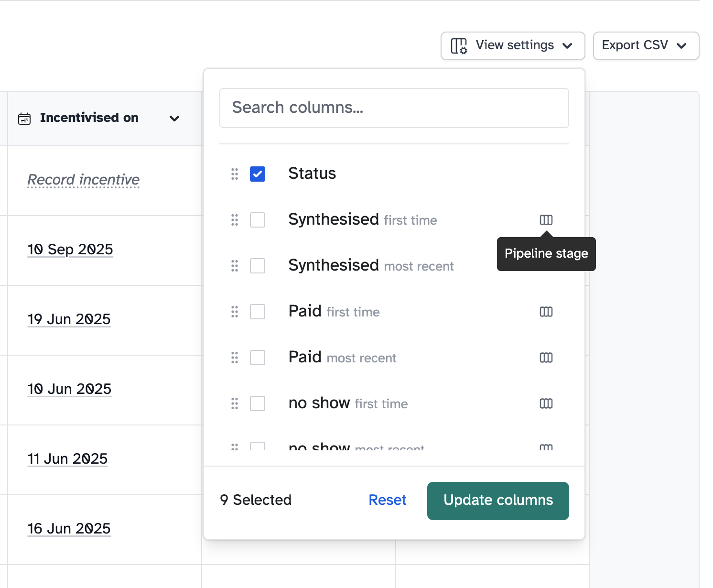Enable the Synthesised first time column
The width and height of the screenshot is (713, 588).
coord(257,220)
